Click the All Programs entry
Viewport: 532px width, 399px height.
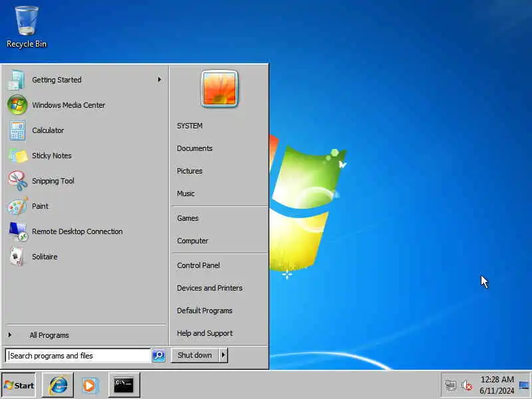(x=49, y=335)
